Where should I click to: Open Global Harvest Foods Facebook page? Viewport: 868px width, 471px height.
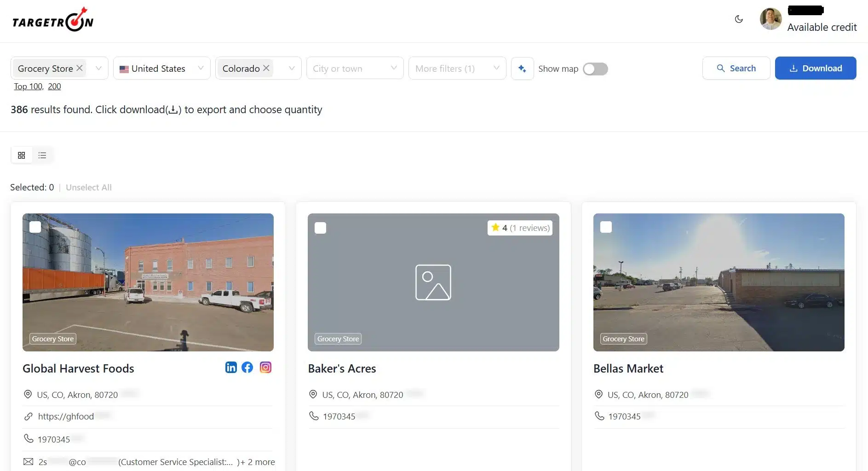(x=247, y=367)
